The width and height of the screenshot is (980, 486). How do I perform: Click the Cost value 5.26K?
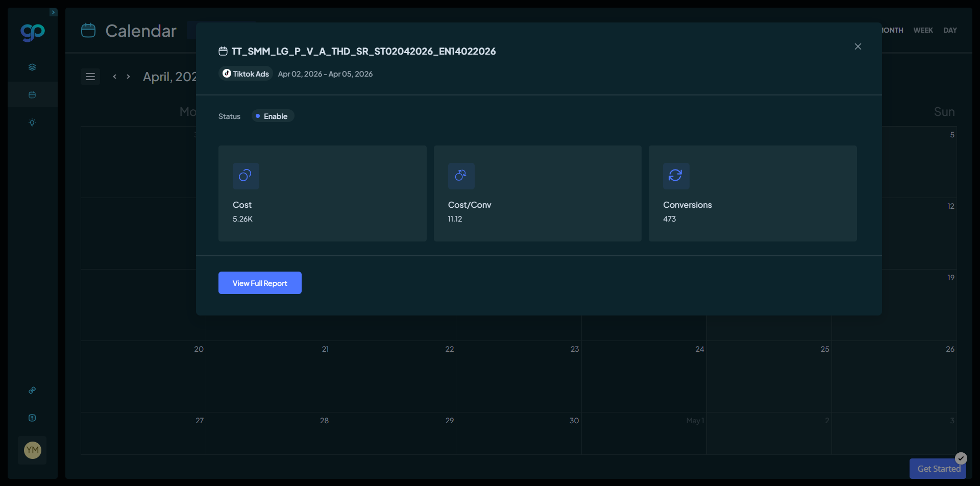click(242, 219)
